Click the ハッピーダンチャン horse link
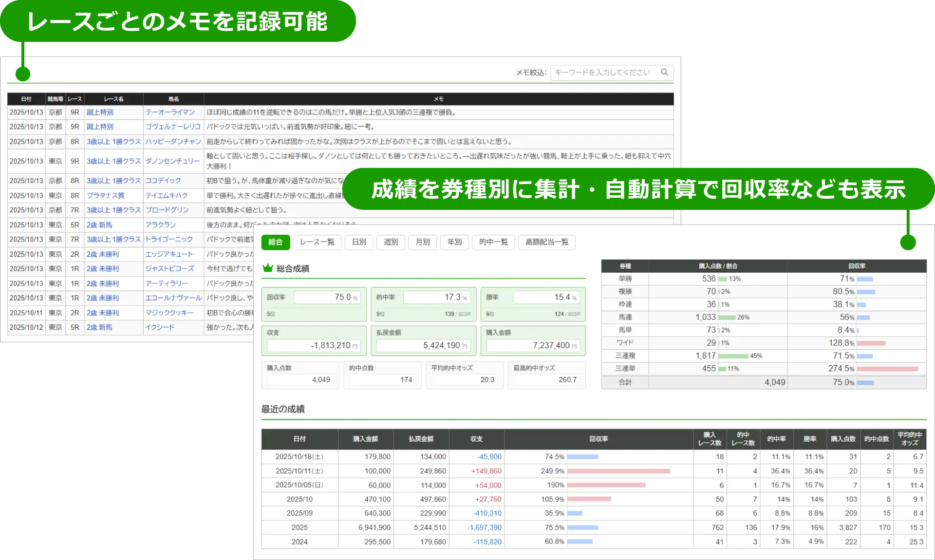The height and width of the screenshot is (560, 935). [x=173, y=141]
